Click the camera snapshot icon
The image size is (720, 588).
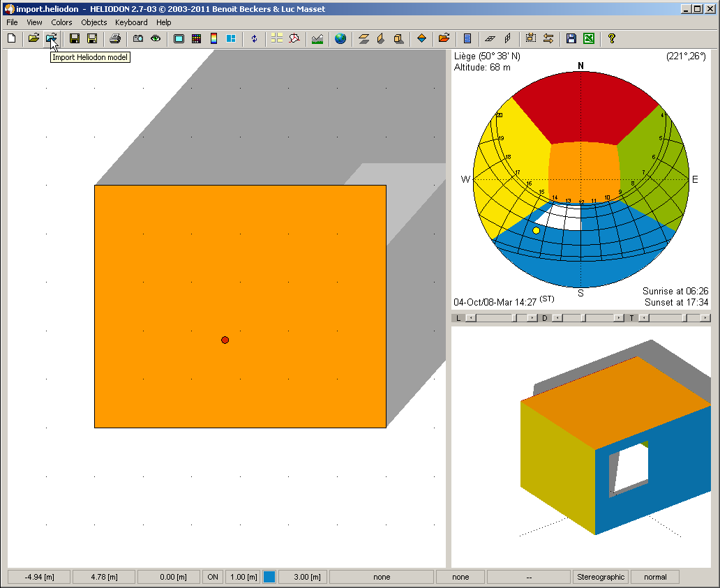pyautogui.click(x=137, y=38)
